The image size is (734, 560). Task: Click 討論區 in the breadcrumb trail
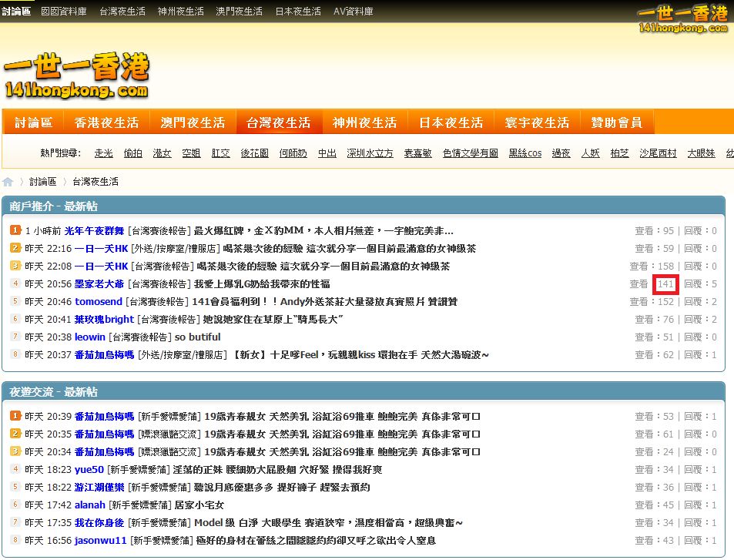(x=42, y=182)
